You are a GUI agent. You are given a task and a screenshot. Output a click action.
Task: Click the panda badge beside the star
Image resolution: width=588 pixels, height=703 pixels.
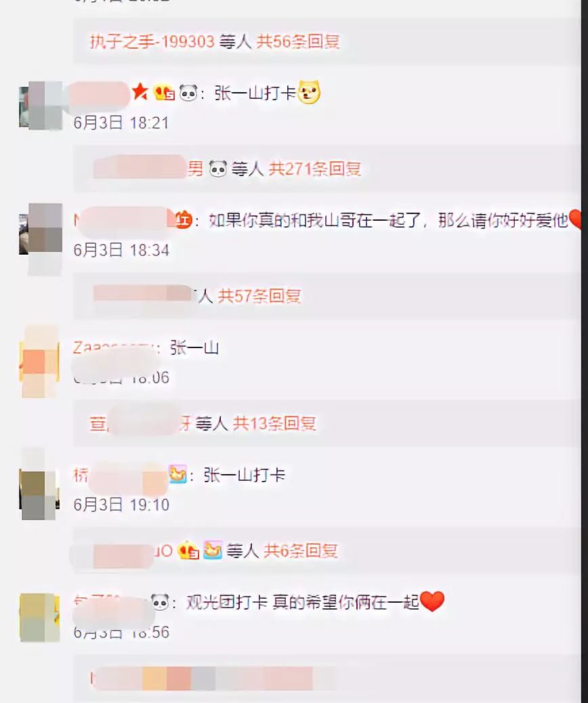[x=188, y=93]
